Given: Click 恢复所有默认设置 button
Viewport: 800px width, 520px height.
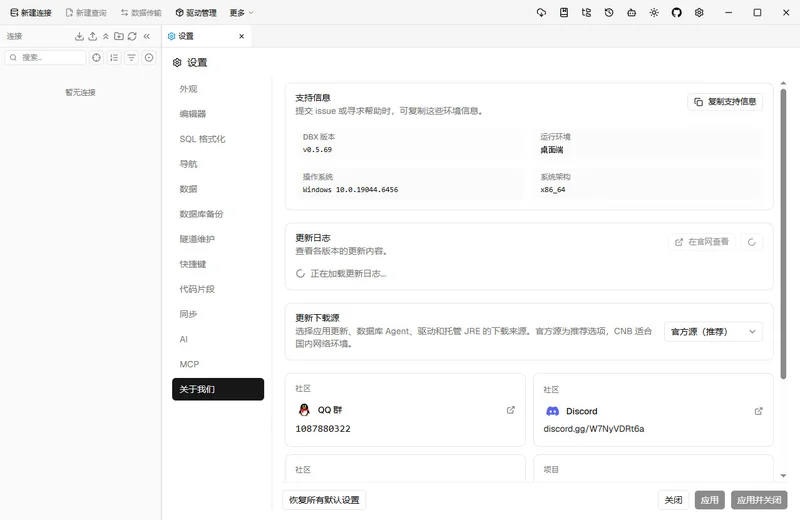Looking at the screenshot, I should click(x=324, y=500).
